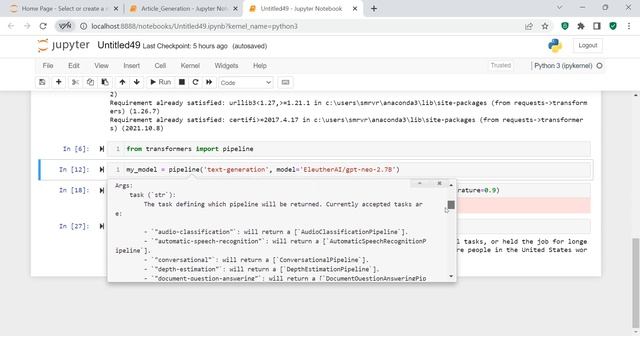Click the page vertical scrollbar thumb

click(x=636, y=282)
